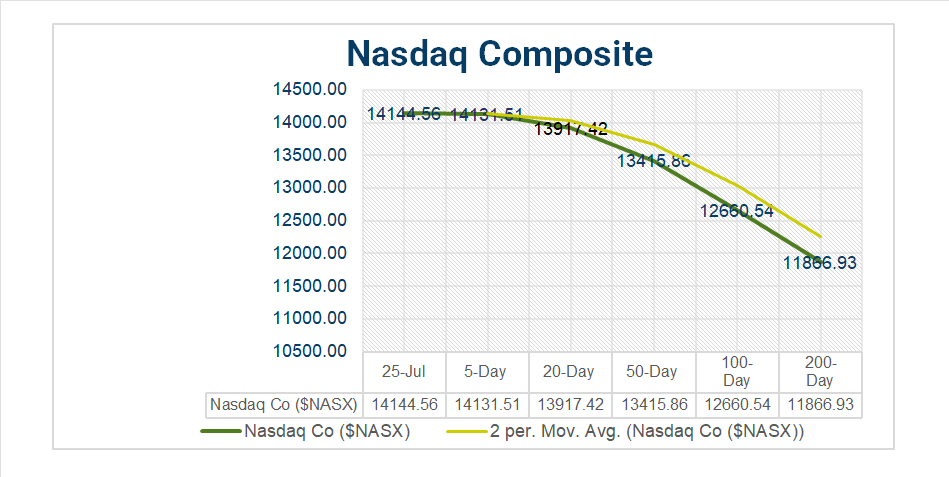Viewport: 949px width, 477px height.
Task: Click the 11866.93 cell in the data table
Action: 819,404
